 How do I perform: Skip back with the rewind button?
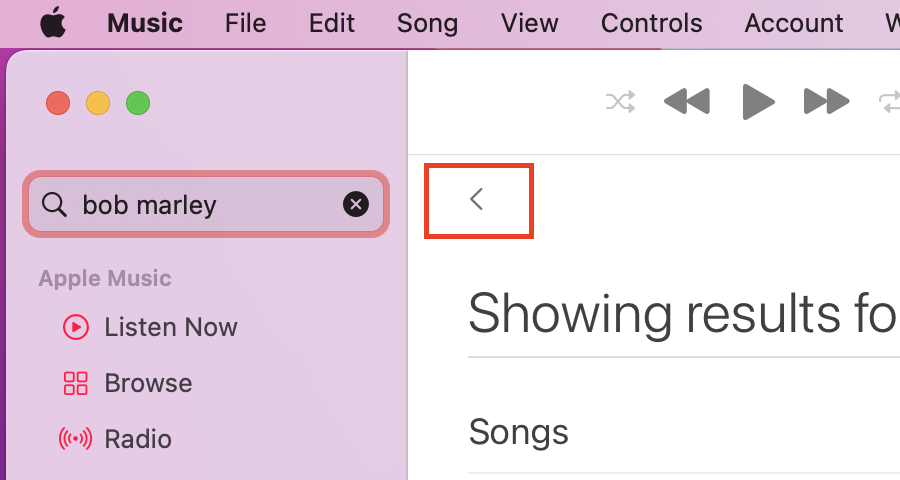[x=687, y=102]
